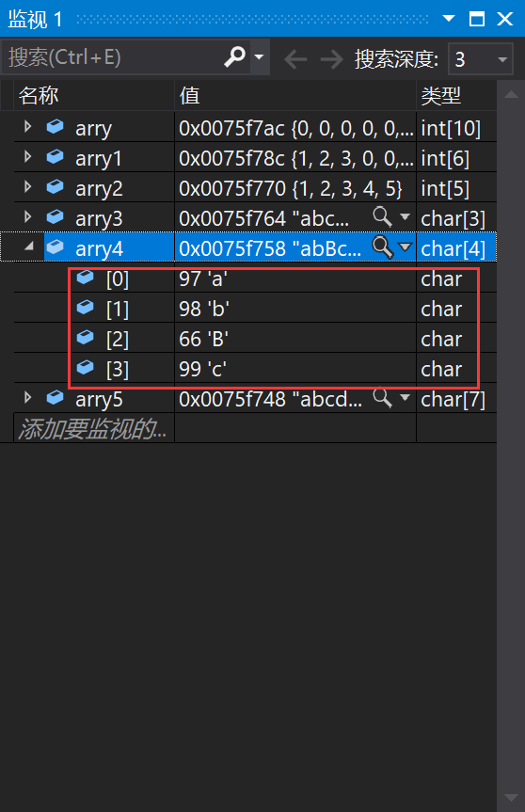Screen dimensions: 525x812
Task: Click the 类型 column header
Action: [x=456, y=95]
